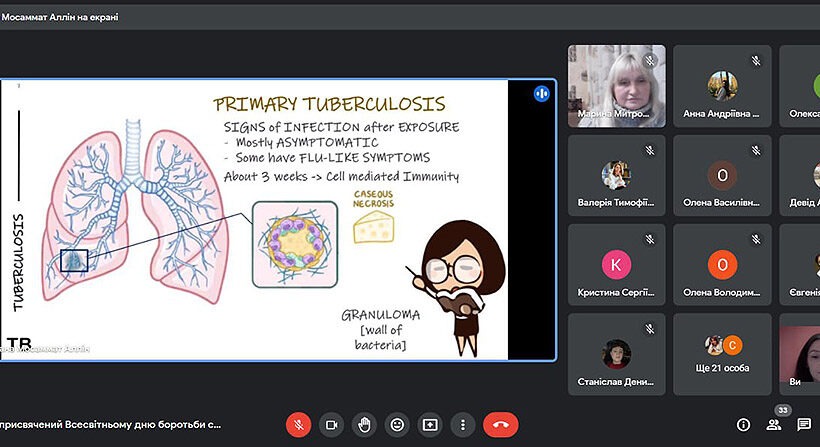Click muted mic icon on Валерія Тимофії tile
This screenshot has width=820, height=447.
[x=650, y=151]
